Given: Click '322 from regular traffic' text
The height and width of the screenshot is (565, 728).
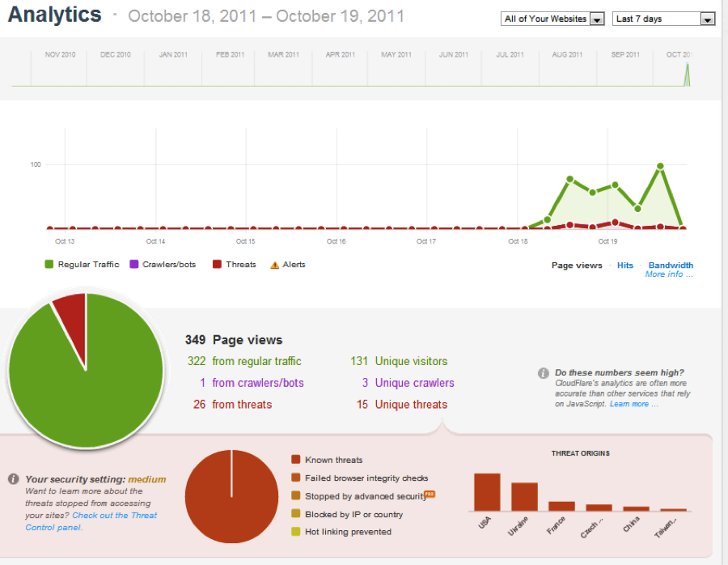Looking at the screenshot, I should tap(244, 361).
